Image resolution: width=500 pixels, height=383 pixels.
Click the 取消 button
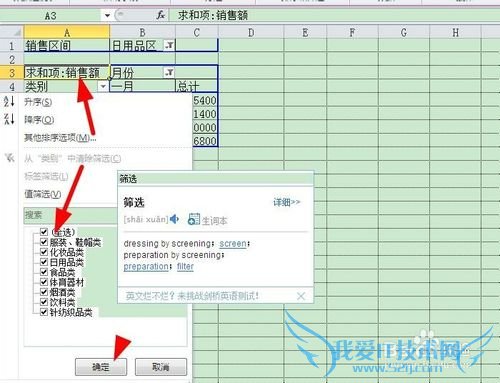161,367
